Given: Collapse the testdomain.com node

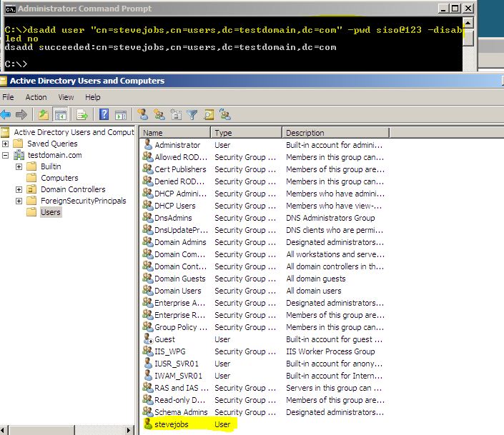Looking at the screenshot, I should [5, 155].
